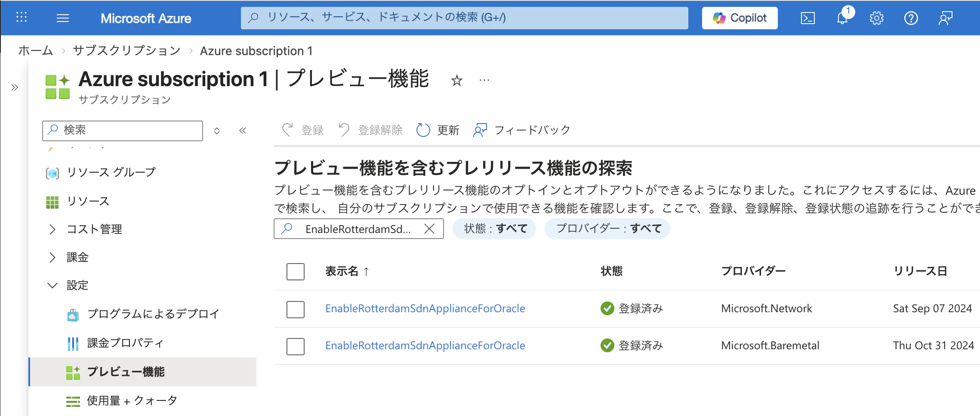Open Azure subscription 1 breadcrumb

(x=256, y=51)
